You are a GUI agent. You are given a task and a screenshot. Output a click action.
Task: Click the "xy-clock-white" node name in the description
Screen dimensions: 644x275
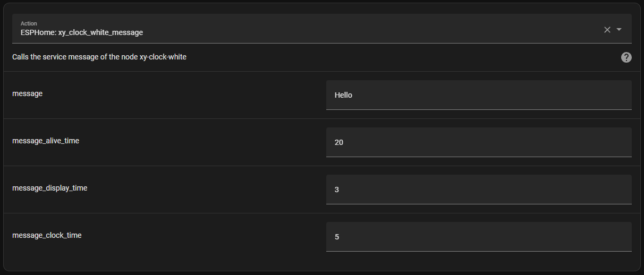point(163,57)
